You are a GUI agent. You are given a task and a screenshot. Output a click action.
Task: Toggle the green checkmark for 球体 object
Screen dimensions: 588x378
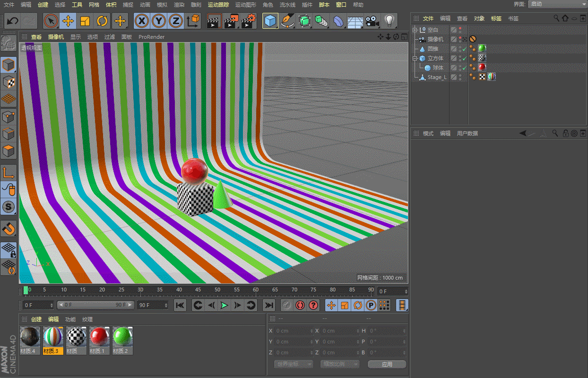[x=465, y=68]
